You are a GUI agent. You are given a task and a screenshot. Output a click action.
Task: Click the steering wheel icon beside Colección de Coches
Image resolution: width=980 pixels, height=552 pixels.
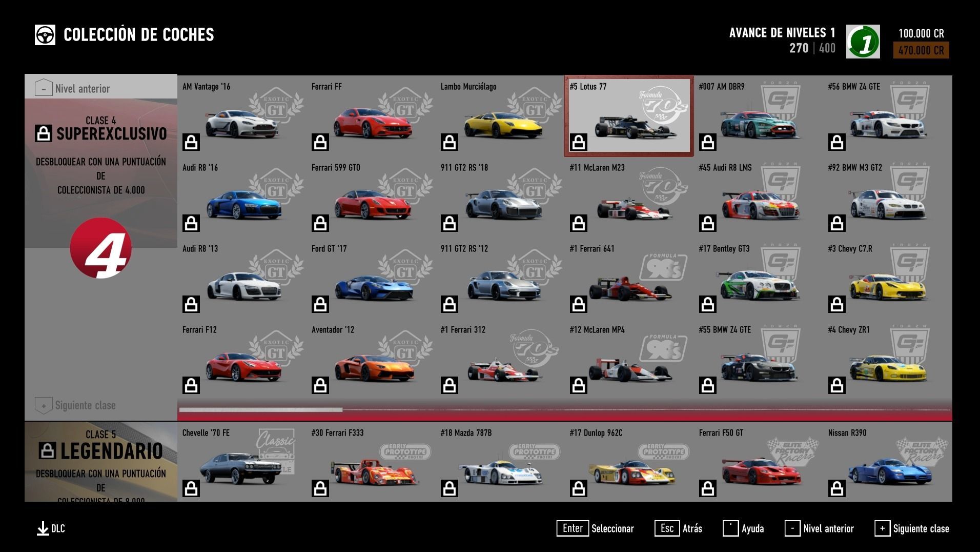[x=45, y=35]
